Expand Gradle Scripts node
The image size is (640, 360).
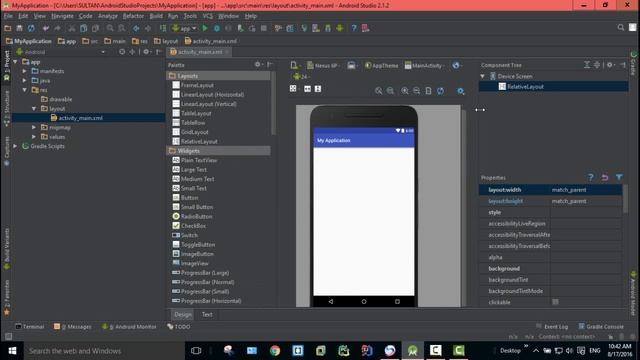point(16,146)
